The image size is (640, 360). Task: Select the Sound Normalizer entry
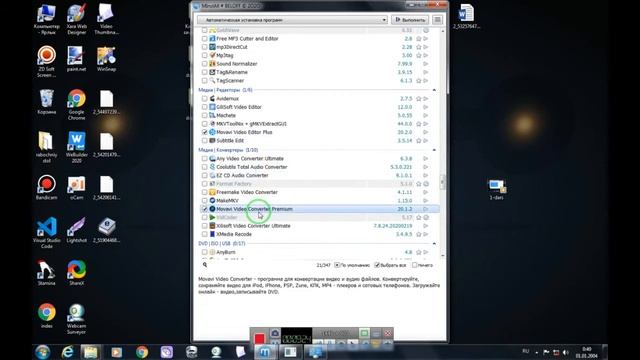pos(237,64)
